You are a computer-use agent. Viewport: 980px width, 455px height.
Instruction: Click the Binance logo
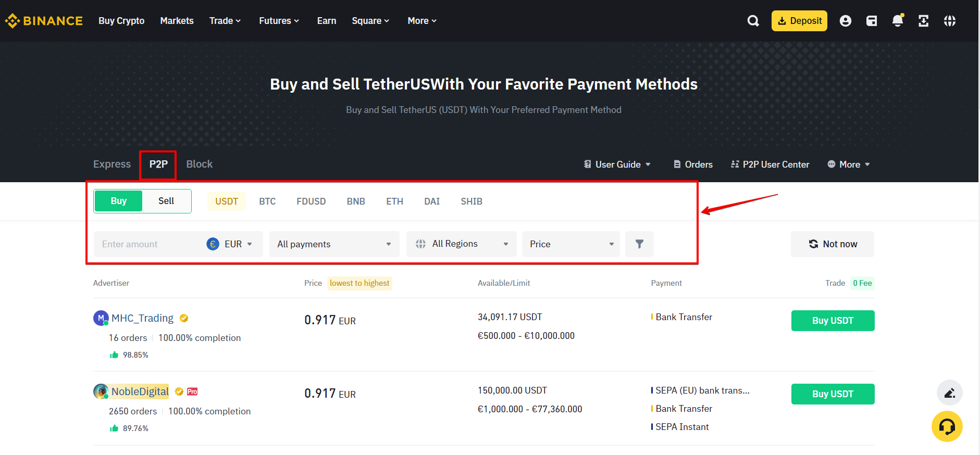(44, 21)
